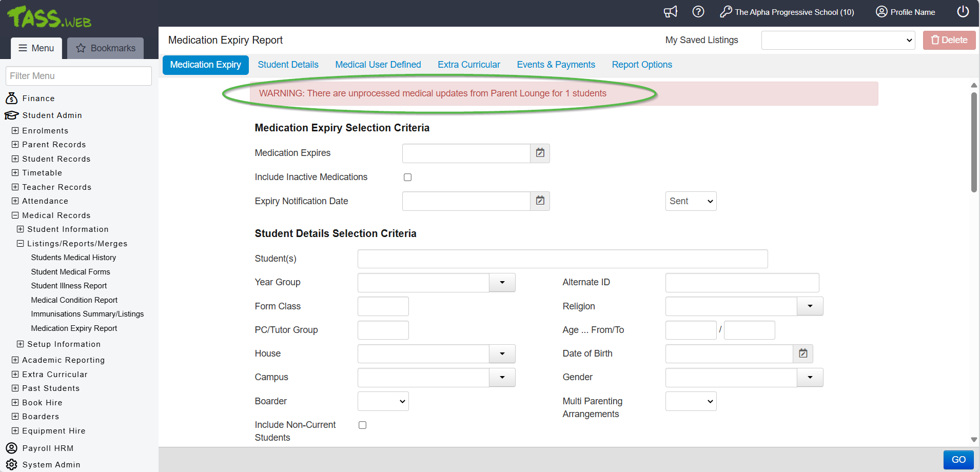Screen dimensions: 980x472
Task: Open the Year Group dropdown arrow
Action: pos(502,283)
